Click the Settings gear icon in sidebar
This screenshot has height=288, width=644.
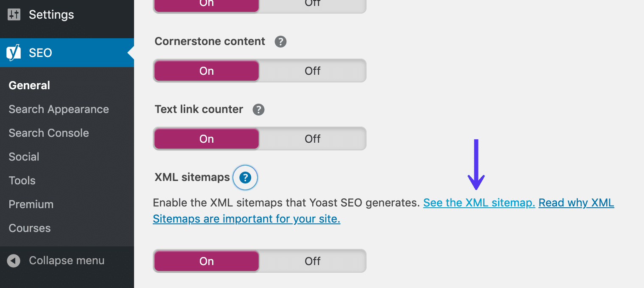[x=14, y=14]
